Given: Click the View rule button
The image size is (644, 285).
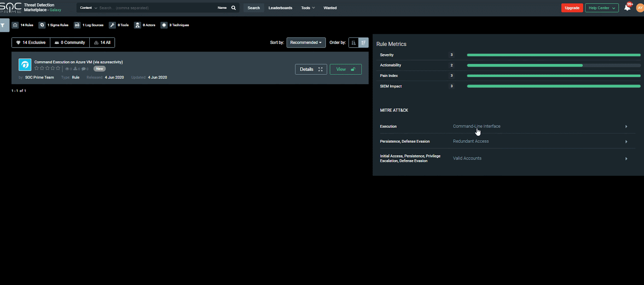Looking at the screenshot, I should [x=346, y=69].
